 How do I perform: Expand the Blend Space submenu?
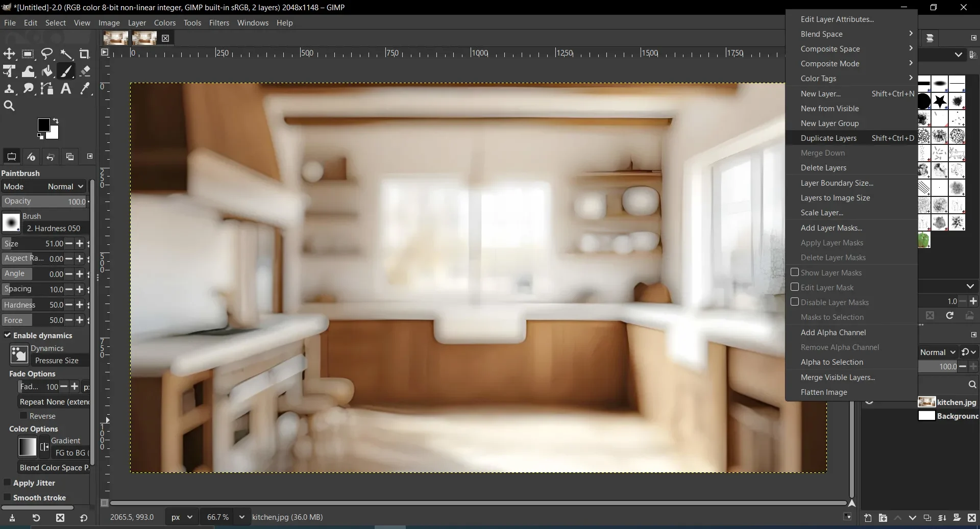[851, 34]
